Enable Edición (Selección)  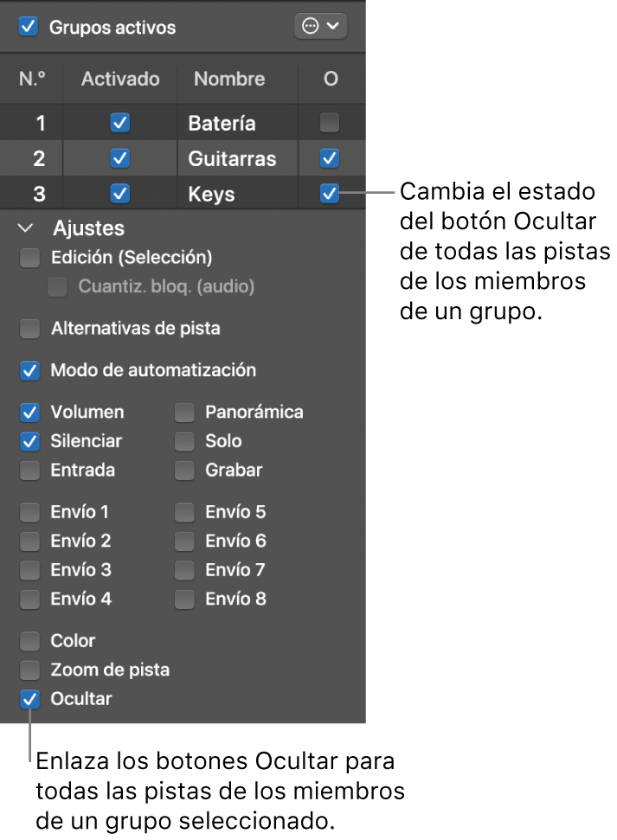tap(29, 258)
